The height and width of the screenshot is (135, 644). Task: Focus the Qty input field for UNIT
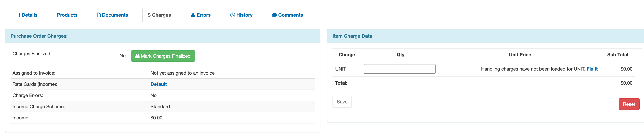click(399, 69)
